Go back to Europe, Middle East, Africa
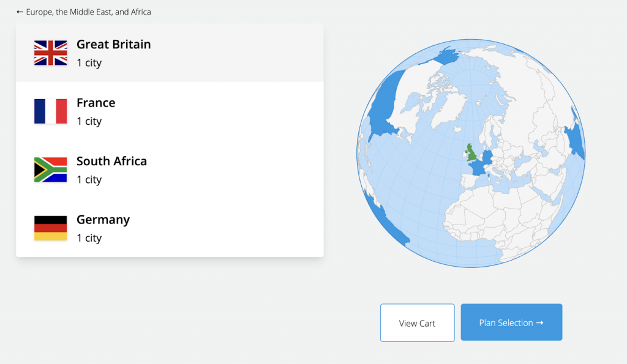Image resolution: width=627 pixels, height=364 pixels. coord(88,12)
